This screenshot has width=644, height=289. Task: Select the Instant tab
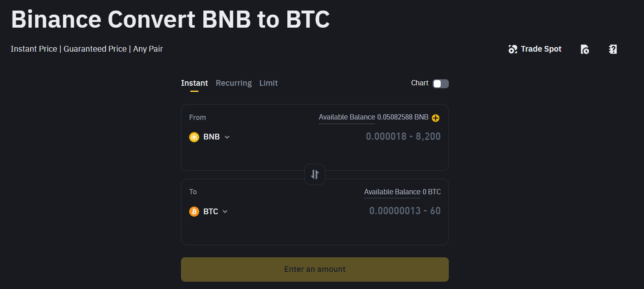[x=194, y=83]
